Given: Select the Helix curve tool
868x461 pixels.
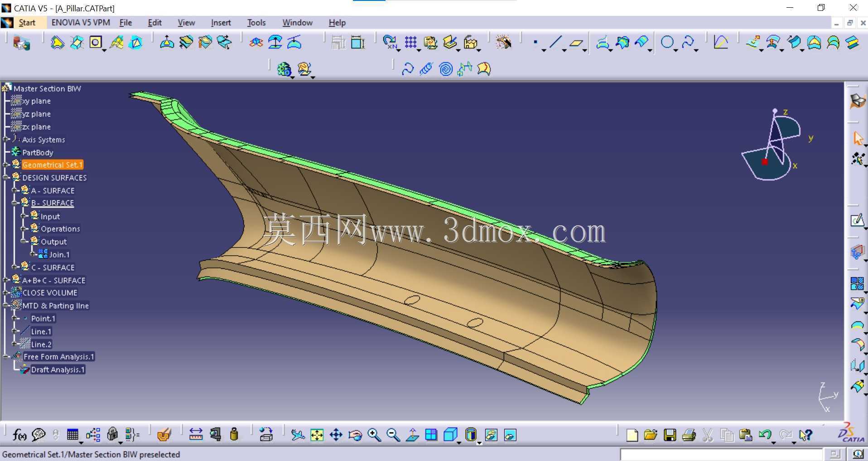Looking at the screenshot, I should 426,69.
